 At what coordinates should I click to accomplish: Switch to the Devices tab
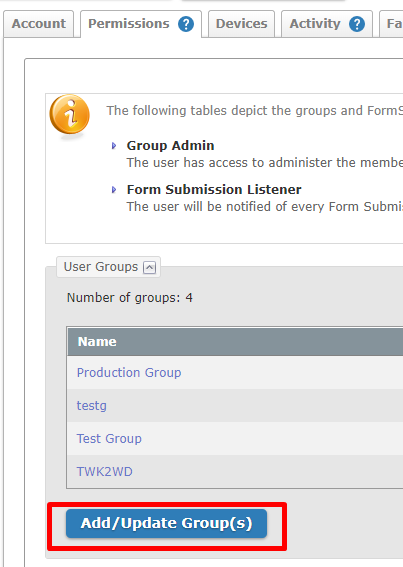pyautogui.click(x=241, y=24)
